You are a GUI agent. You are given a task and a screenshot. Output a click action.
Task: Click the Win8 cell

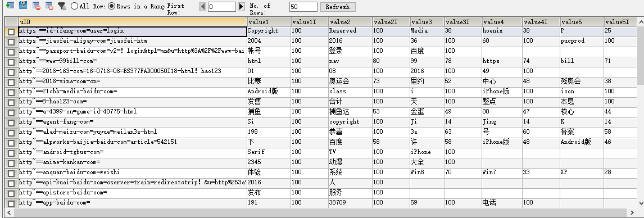point(427,173)
